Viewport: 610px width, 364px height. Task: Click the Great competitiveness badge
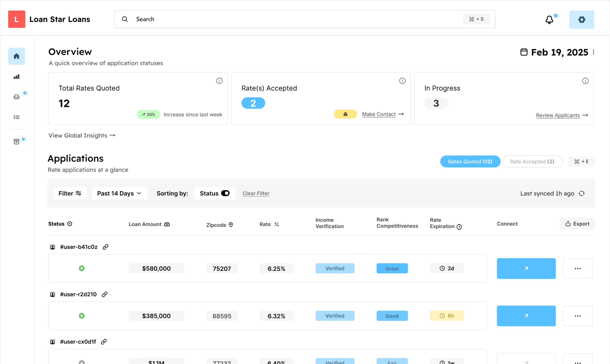(x=392, y=268)
